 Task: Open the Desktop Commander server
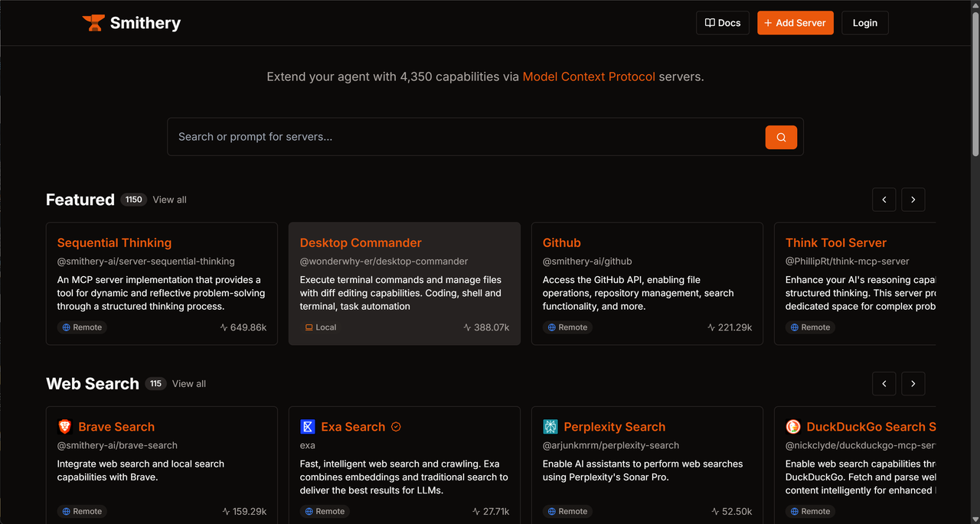click(361, 242)
